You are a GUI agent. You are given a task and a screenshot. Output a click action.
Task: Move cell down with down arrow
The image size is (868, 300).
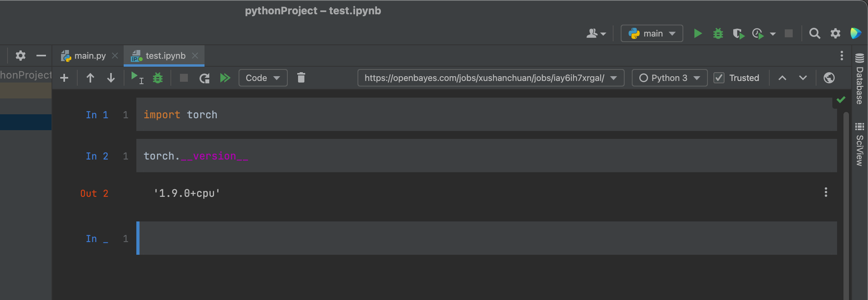[x=111, y=78]
